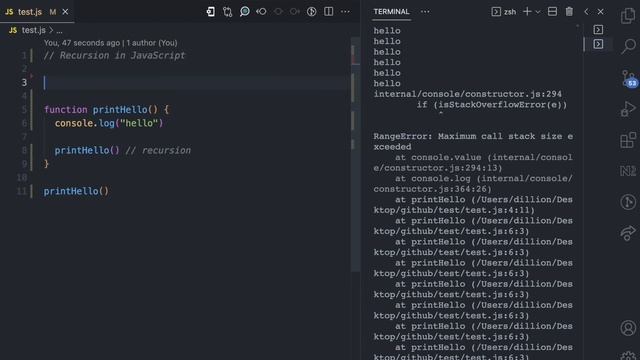This screenshot has width=640, height=360.
Task: Click the panel back chevron icon
Action: 586,11
